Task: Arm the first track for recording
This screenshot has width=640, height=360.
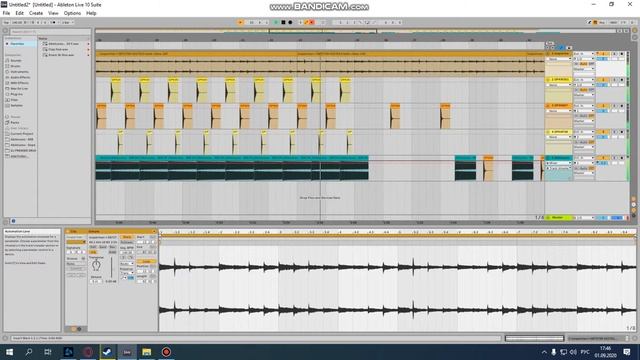Action: point(622,54)
